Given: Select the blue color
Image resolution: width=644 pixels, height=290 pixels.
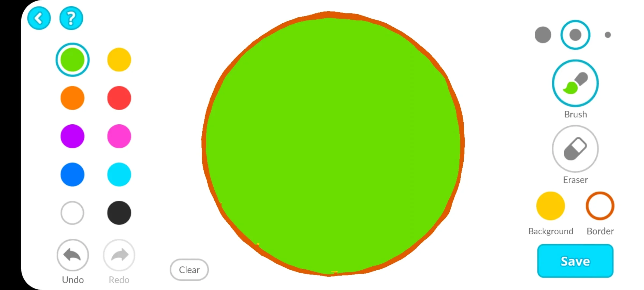Looking at the screenshot, I should click(72, 175).
